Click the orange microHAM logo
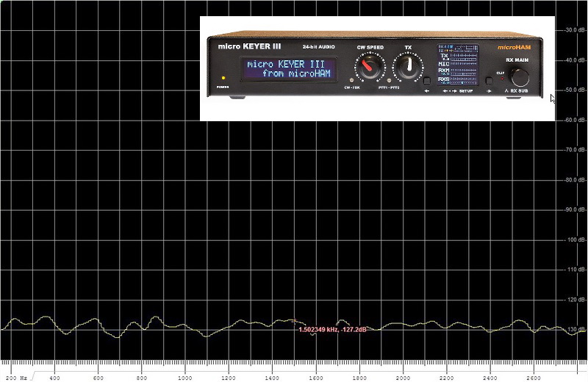This screenshot has height=382, width=588. pyautogui.click(x=514, y=47)
